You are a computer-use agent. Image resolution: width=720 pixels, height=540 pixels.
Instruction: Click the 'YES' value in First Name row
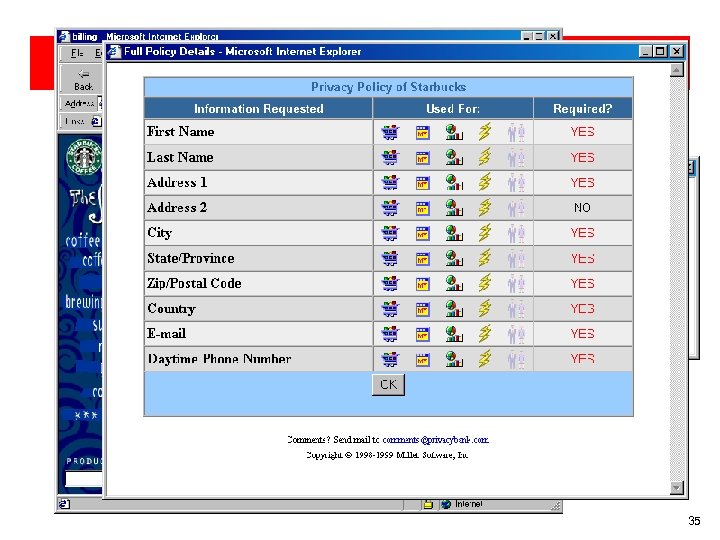click(582, 132)
